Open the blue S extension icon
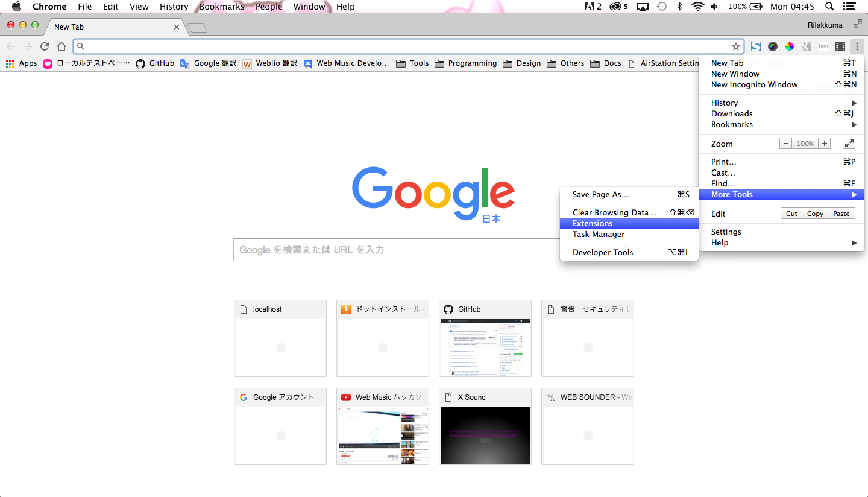 click(x=756, y=46)
